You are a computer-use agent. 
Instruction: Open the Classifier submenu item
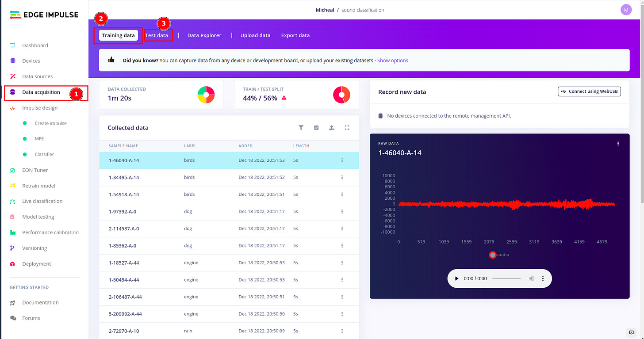point(44,154)
